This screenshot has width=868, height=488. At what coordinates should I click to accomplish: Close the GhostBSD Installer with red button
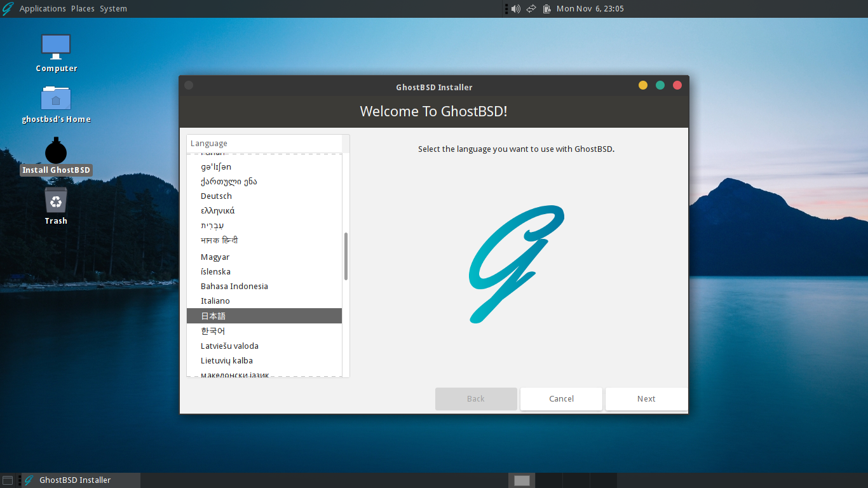click(677, 85)
